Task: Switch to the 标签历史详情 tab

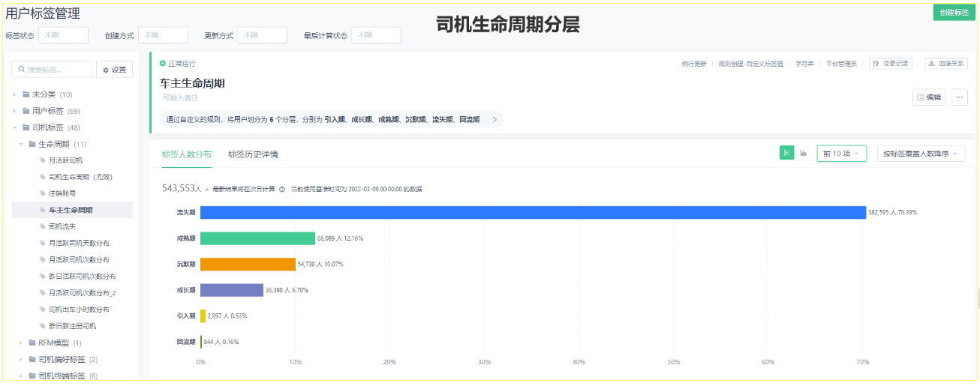Action: tap(253, 154)
